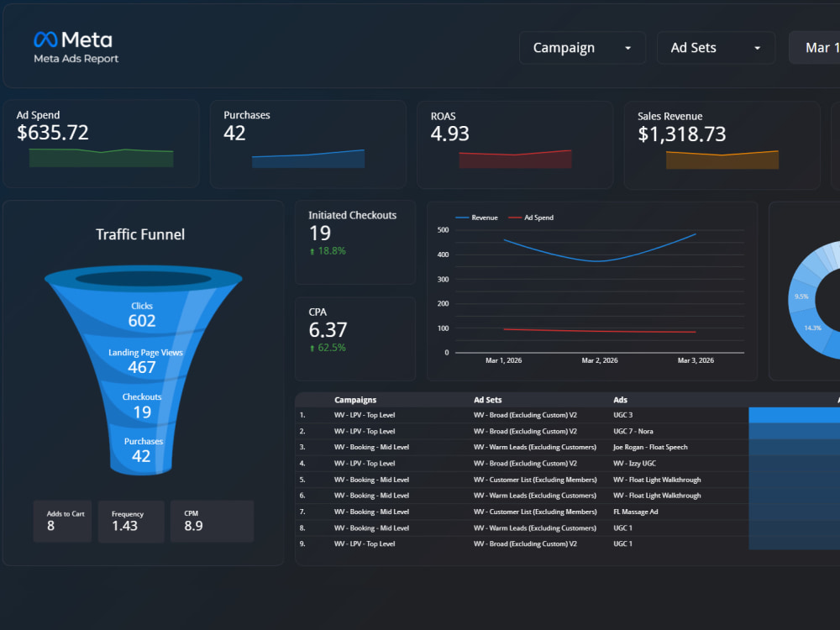Click the Mar 1, 2026 axis label
The image size is (840, 630).
pyautogui.click(x=503, y=360)
